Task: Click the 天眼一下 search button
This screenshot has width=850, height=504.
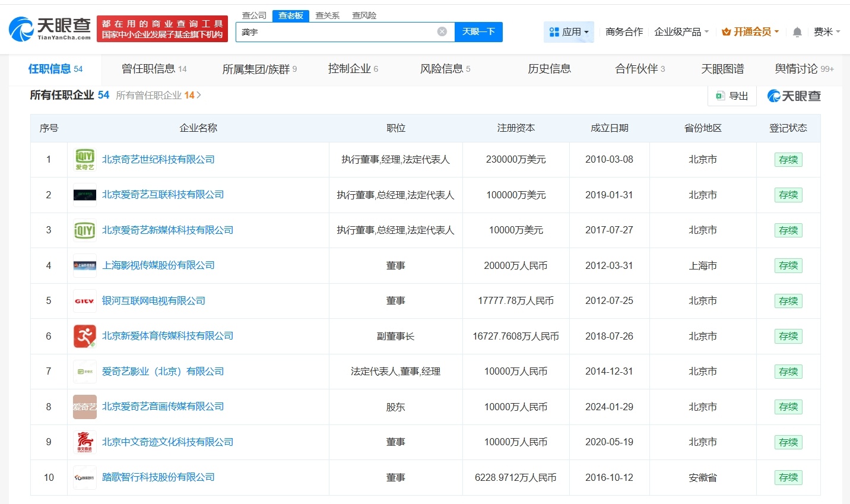Action: (x=479, y=32)
